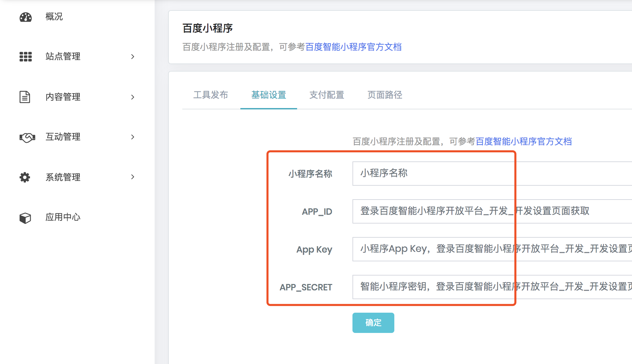
Task: Click the APP_ID field label
Action: [x=317, y=212]
